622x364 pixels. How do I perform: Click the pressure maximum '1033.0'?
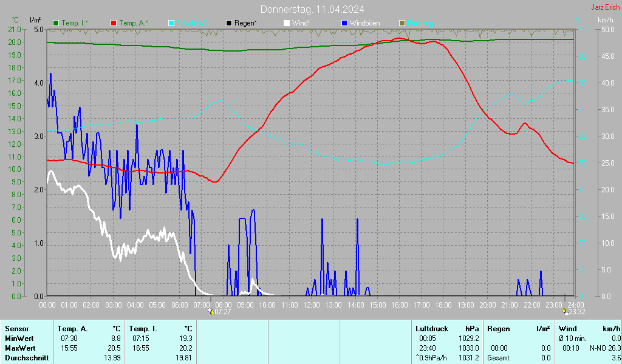[469, 348]
